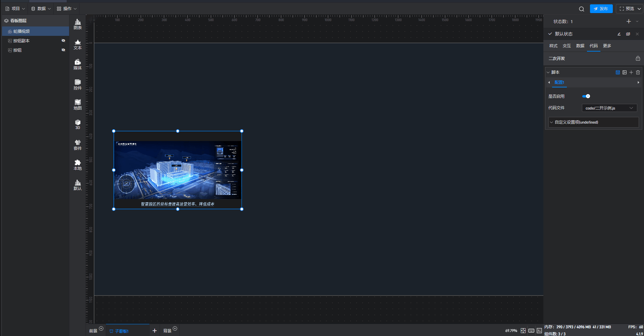Open the 媒体 media component panel

point(77,64)
